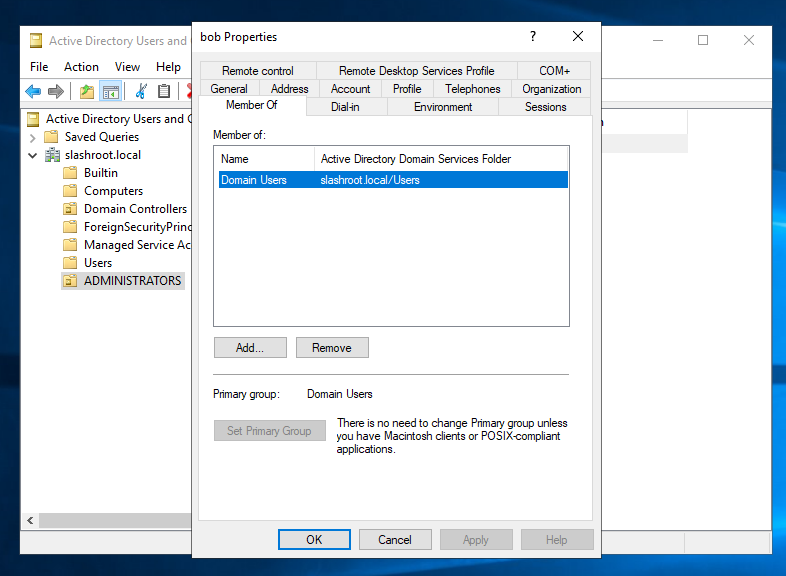Click the horizontal scrollbar left arrow
The image size is (786, 576).
point(30,521)
